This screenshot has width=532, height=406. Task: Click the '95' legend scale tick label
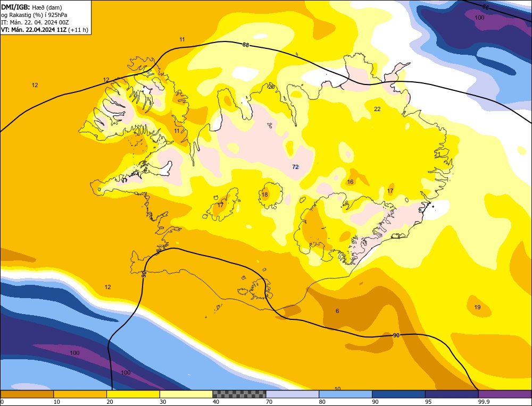(x=428, y=402)
